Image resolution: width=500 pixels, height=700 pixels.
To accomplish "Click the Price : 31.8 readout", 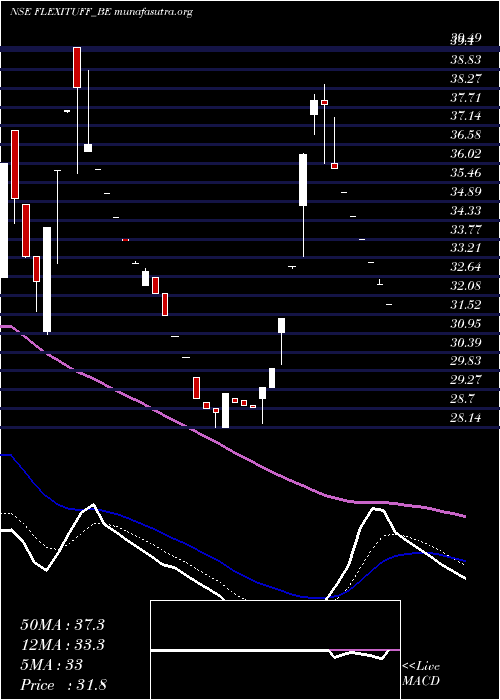I will 63,685.
